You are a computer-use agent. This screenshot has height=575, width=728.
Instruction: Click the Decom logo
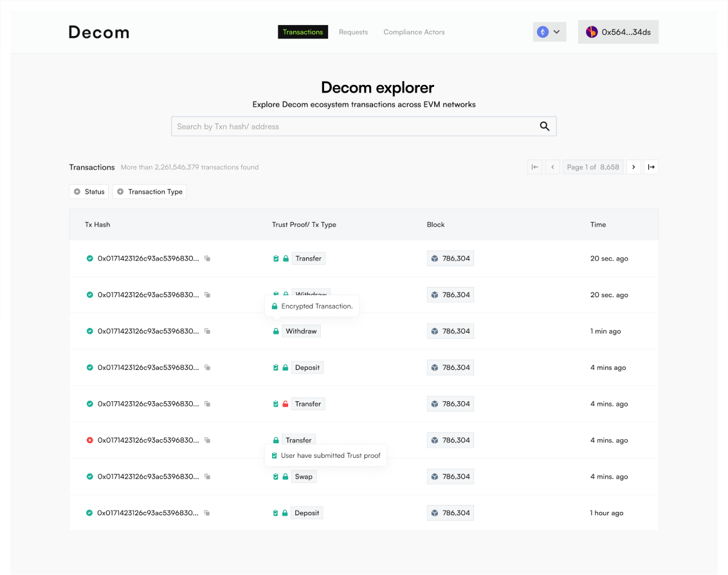point(99,32)
